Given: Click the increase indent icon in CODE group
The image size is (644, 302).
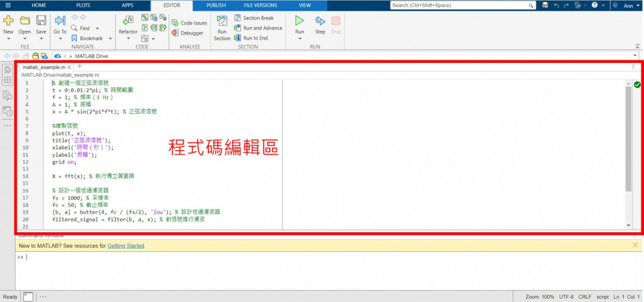Looking at the screenshot, I should 163,28.
